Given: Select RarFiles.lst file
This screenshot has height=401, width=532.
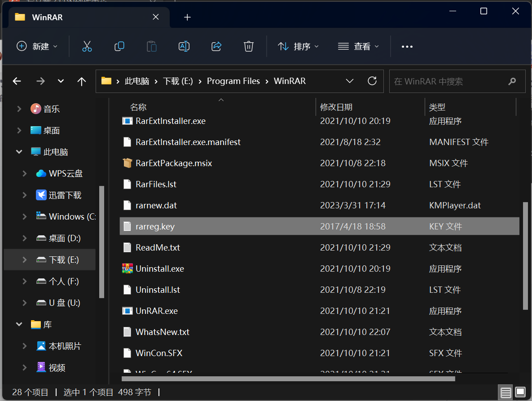Looking at the screenshot, I should click(319, 184).
